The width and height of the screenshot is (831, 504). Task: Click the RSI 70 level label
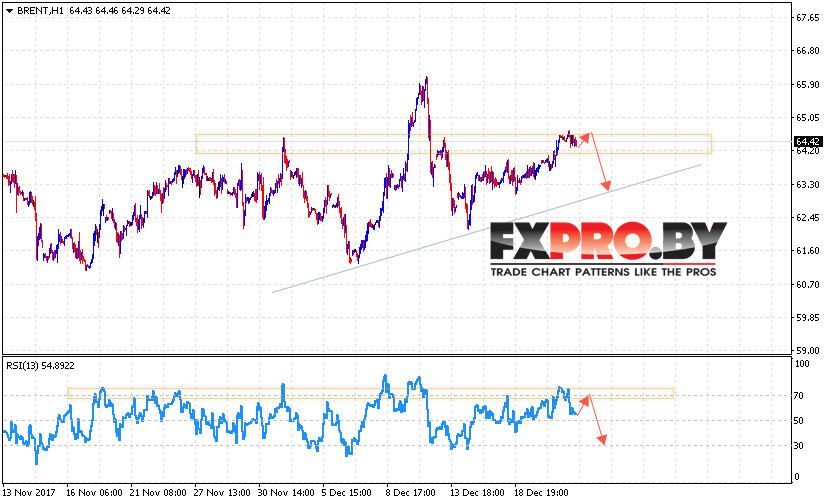[801, 396]
